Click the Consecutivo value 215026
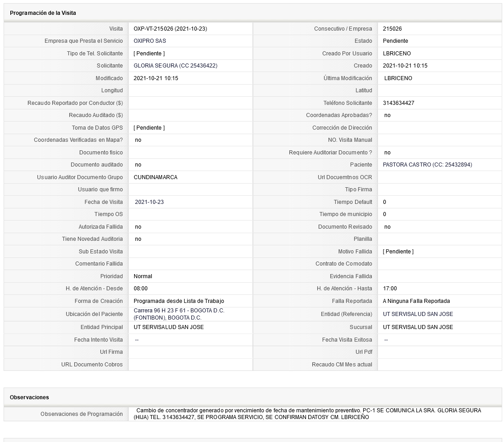Viewport: 504px width, 442px height. click(392, 29)
